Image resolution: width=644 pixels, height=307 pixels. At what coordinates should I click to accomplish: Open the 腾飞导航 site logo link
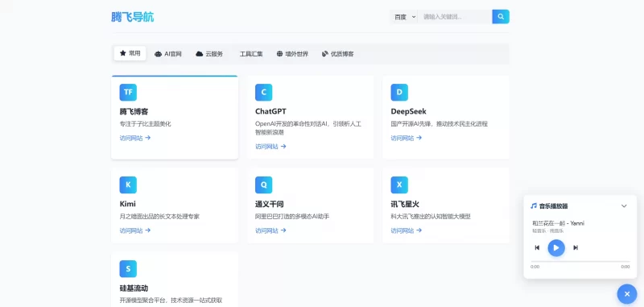click(132, 17)
